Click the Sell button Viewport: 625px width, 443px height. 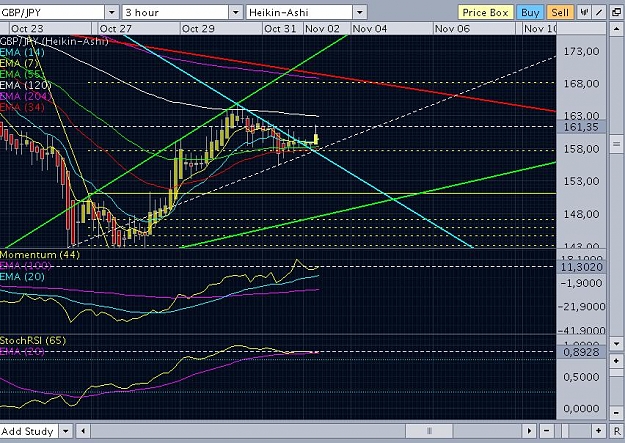560,12
